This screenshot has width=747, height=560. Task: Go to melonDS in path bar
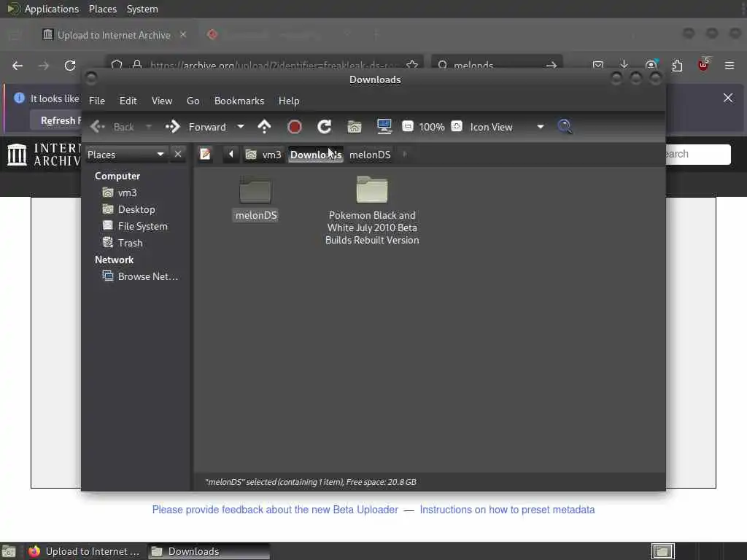pos(370,155)
